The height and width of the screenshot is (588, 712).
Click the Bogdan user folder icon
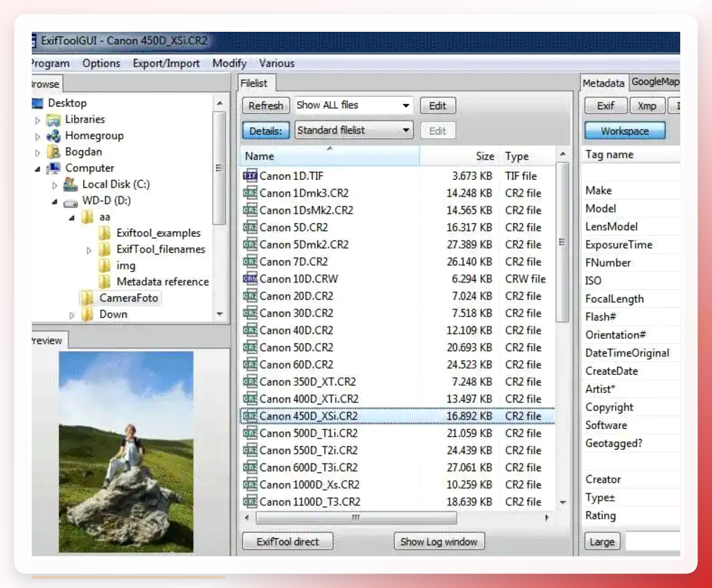[54, 152]
